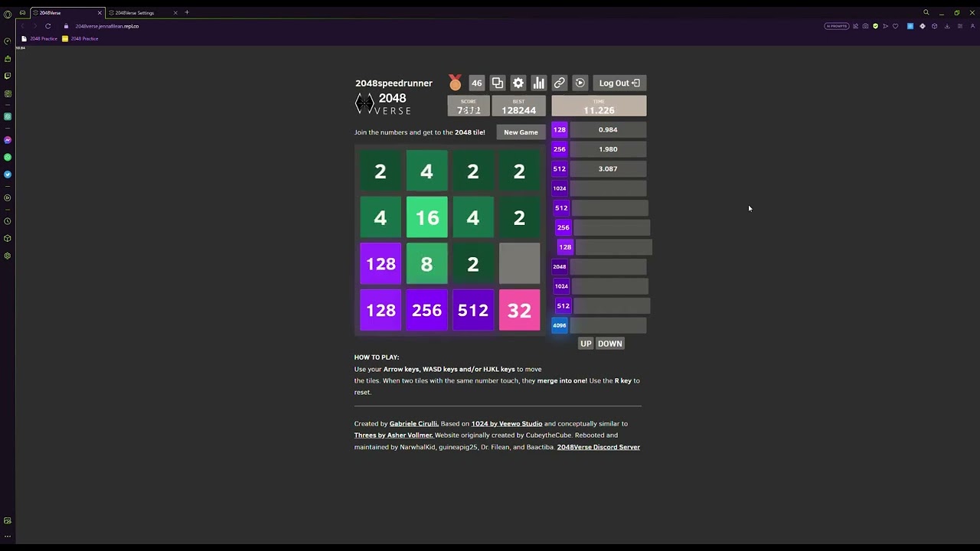Log out with the Log Out button
This screenshot has height=551, width=980.
click(x=619, y=83)
